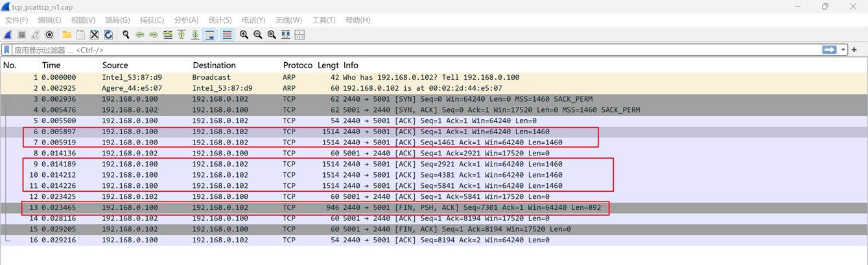Open the display filter history dropdown
This screenshot has width=868, height=265.
point(844,50)
